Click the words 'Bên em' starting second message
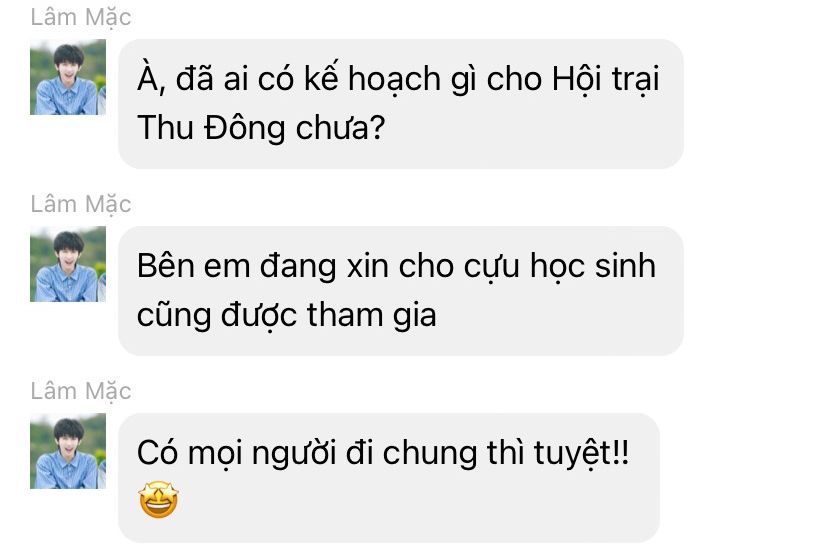The image size is (828, 556). pyautogui.click(x=194, y=266)
